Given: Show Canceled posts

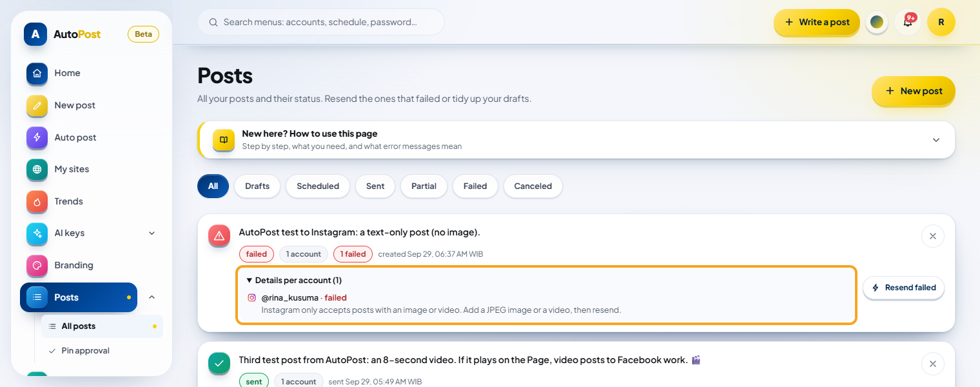Looking at the screenshot, I should pyautogui.click(x=533, y=186).
